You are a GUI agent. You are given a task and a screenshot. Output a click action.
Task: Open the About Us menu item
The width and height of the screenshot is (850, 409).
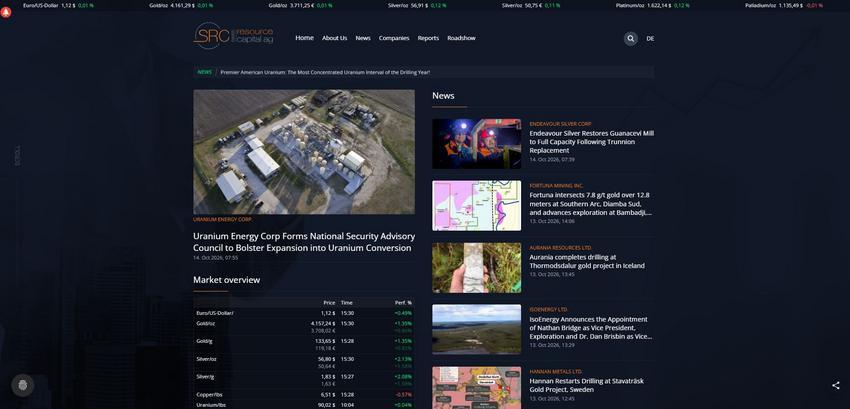(334, 38)
